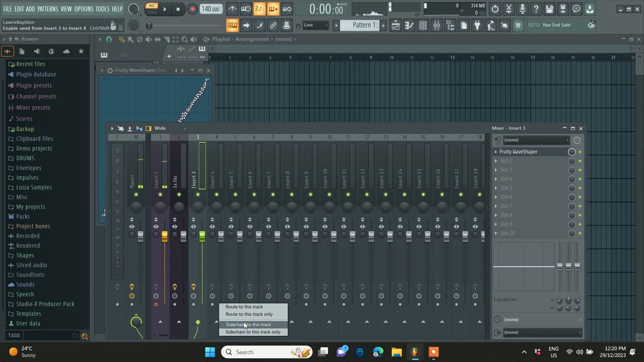Viewport: 644px width, 362px height.
Task: Select the playlist Zoom tool
Action: tap(185, 39)
